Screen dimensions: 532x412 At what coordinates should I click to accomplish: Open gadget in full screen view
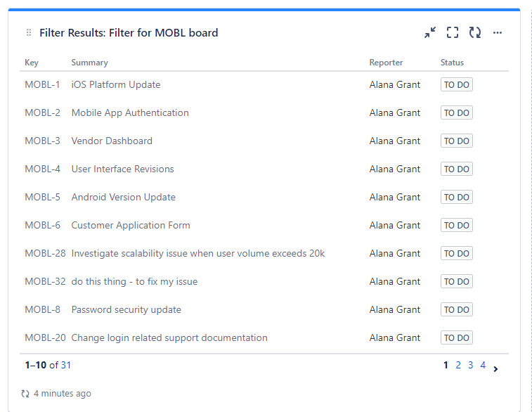click(x=453, y=32)
